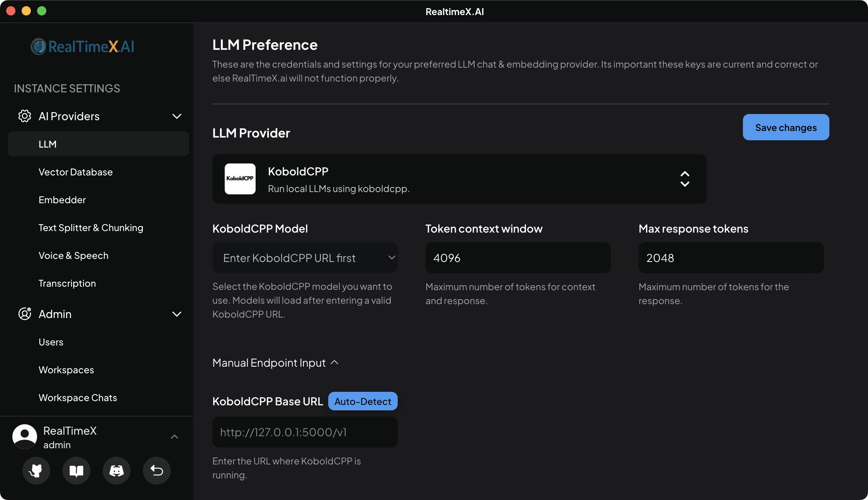868x500 pixels.
Task: Open the Transcription settings page
Action: [x=67, y=283]
